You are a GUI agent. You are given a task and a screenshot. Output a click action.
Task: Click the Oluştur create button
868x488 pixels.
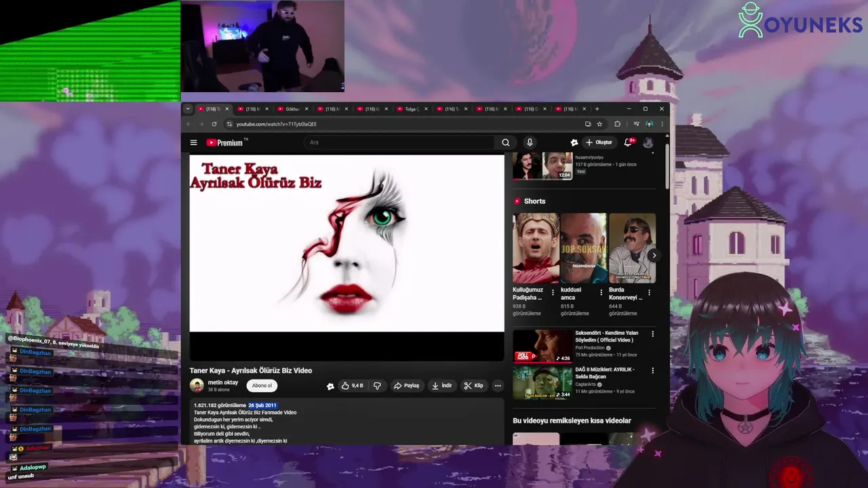coord(599,142)
